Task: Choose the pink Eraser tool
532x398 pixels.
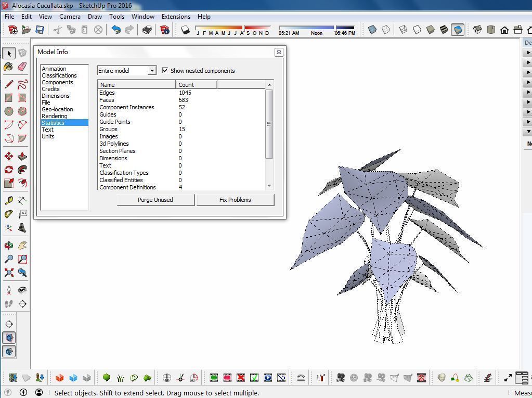Action: coord(22,67)
